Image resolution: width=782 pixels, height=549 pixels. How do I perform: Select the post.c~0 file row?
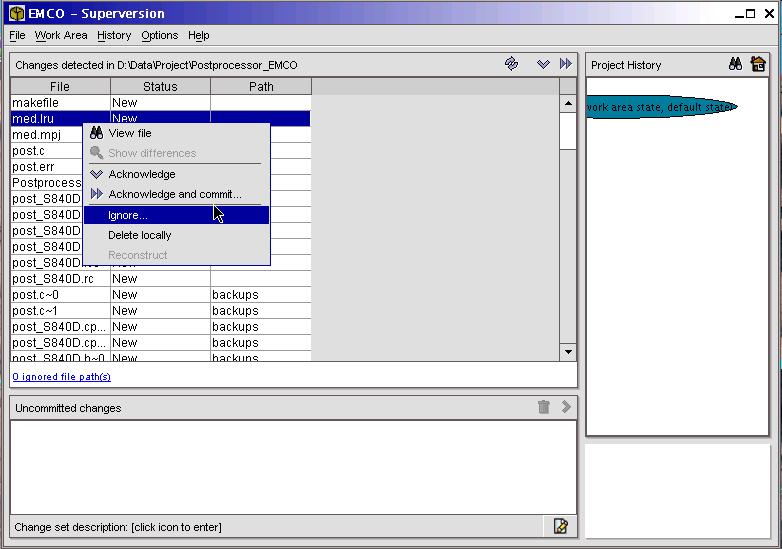coord(161,295)
